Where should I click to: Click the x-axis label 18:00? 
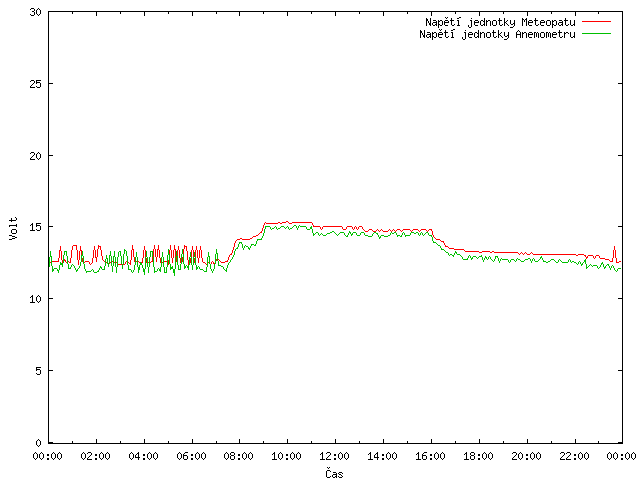click(478, 456)
